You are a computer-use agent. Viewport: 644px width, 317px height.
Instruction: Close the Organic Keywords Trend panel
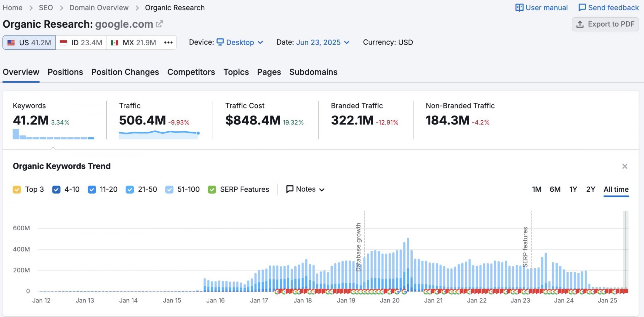(625, 166)
